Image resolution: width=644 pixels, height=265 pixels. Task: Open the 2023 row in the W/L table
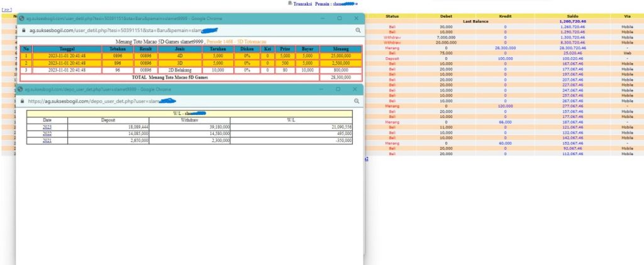point(47,127)
